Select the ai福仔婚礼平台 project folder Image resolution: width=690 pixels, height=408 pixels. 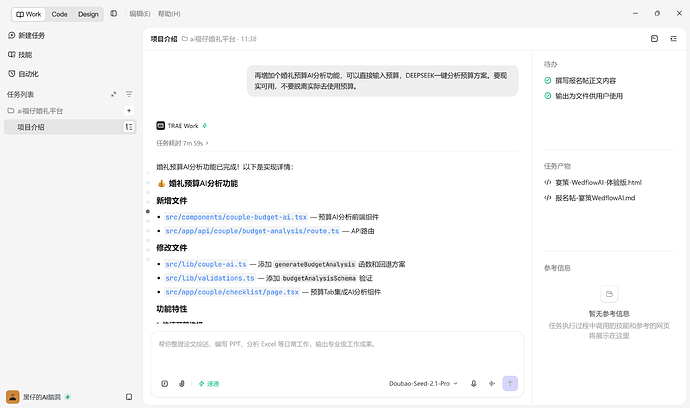(x=35, y=110)
